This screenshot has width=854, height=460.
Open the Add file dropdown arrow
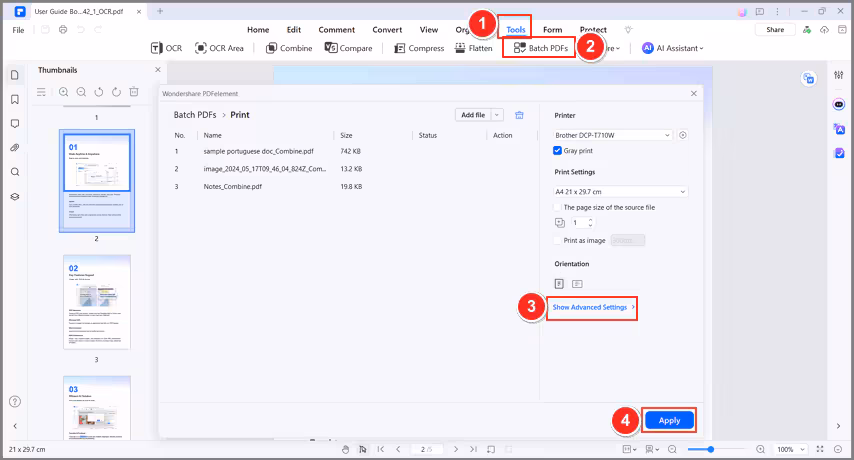498,115
